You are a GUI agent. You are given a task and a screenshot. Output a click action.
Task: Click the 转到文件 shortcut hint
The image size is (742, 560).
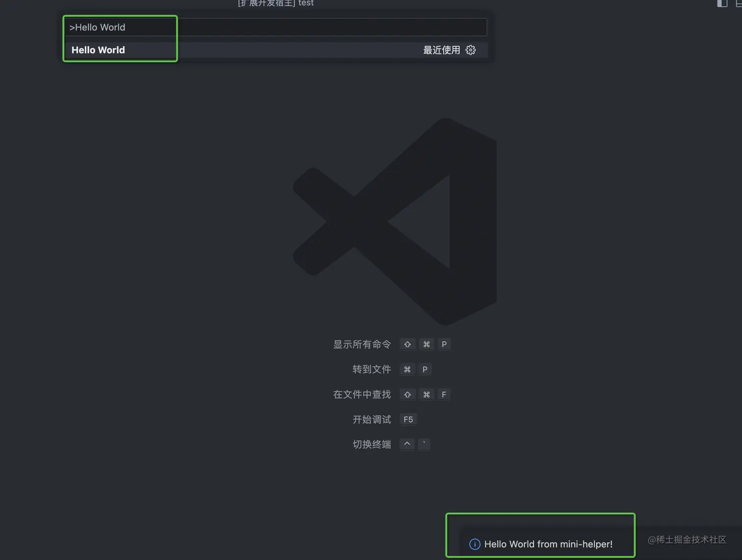[372, 369]
